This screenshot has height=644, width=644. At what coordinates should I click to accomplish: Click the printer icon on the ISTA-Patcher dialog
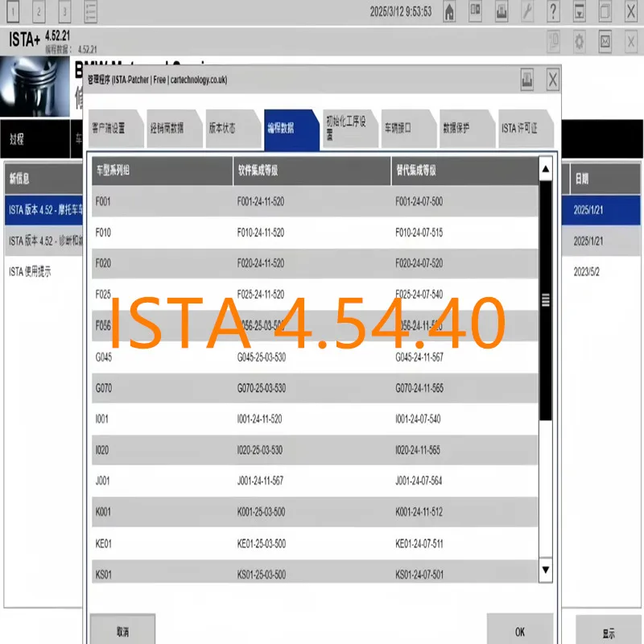(x=527, y=80)
